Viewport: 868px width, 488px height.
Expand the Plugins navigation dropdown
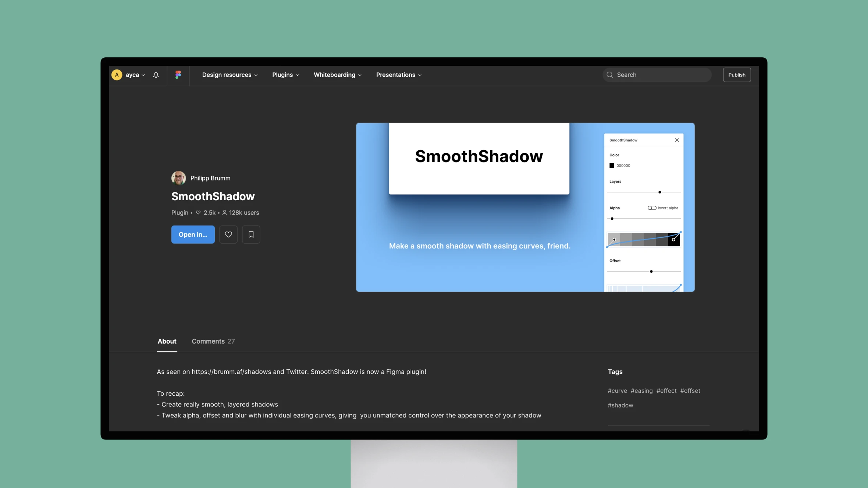click(x=285, y=75)
